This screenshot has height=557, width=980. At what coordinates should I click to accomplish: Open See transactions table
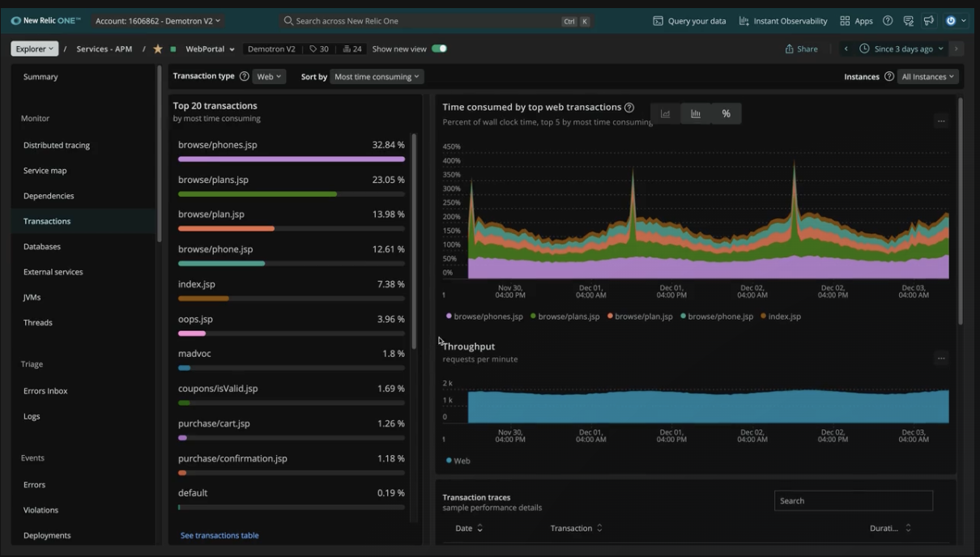pos(219,535)
